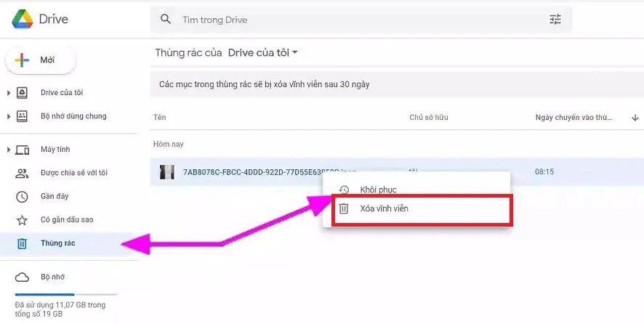Open 'Drive của tôi' in sidebar
644x324 pixels.
coord(62,93)
